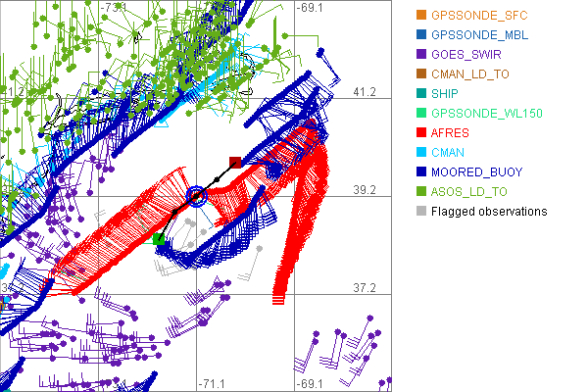
Task: Click the 41.2 latitude grid label
Action: (364, 92)
